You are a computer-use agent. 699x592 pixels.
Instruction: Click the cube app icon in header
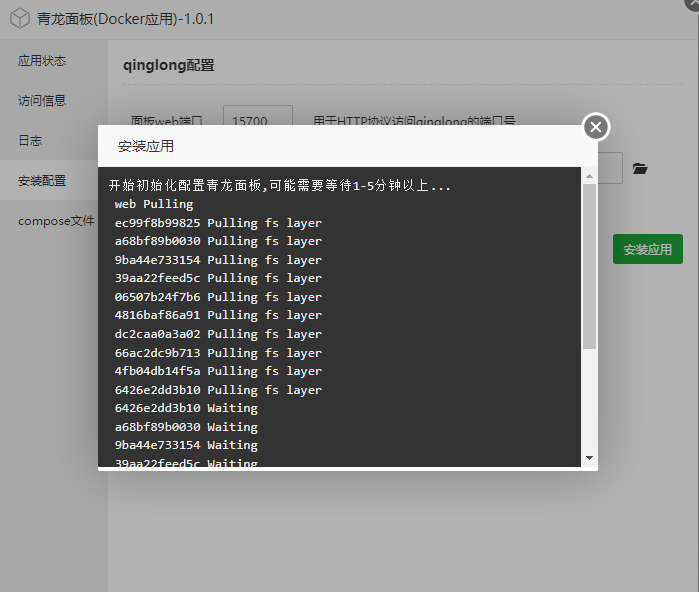(20, 19)
